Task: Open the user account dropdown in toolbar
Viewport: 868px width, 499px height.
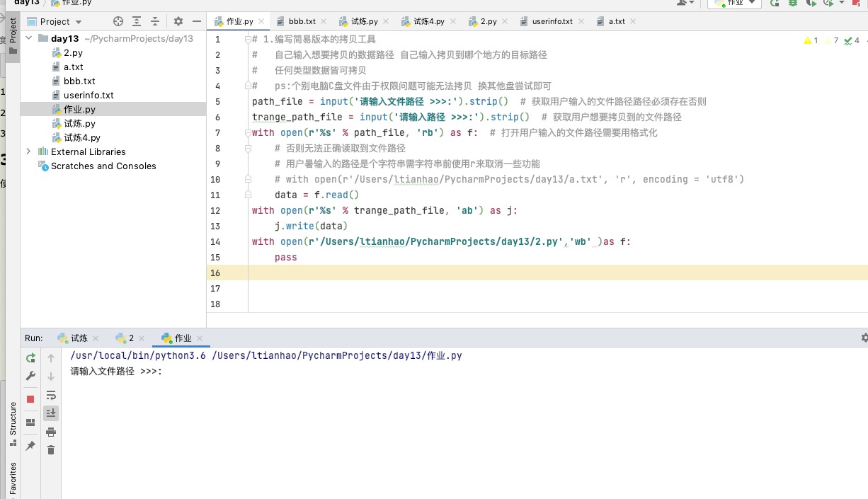Action: click(685, 3)
